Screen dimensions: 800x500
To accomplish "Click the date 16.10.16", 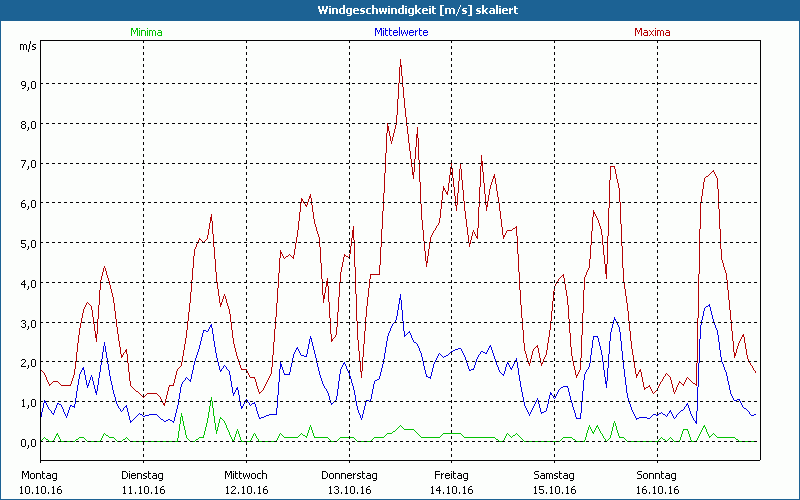I will point(657,491).
